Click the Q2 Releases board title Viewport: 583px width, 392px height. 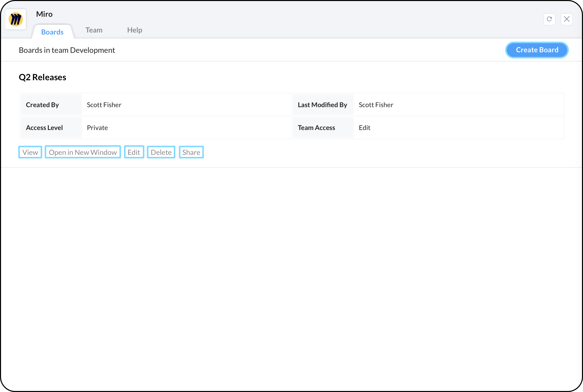click(42, 77)
